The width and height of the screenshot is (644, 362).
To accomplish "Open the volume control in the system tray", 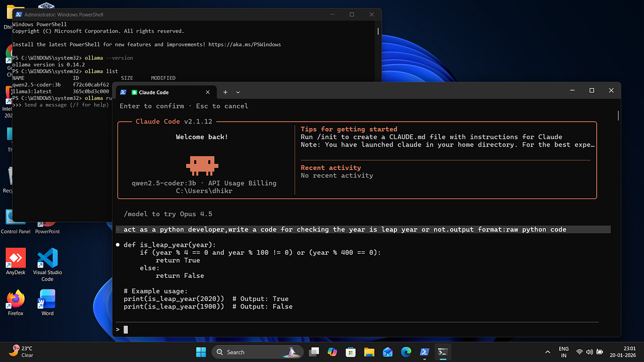I will 590,352.
